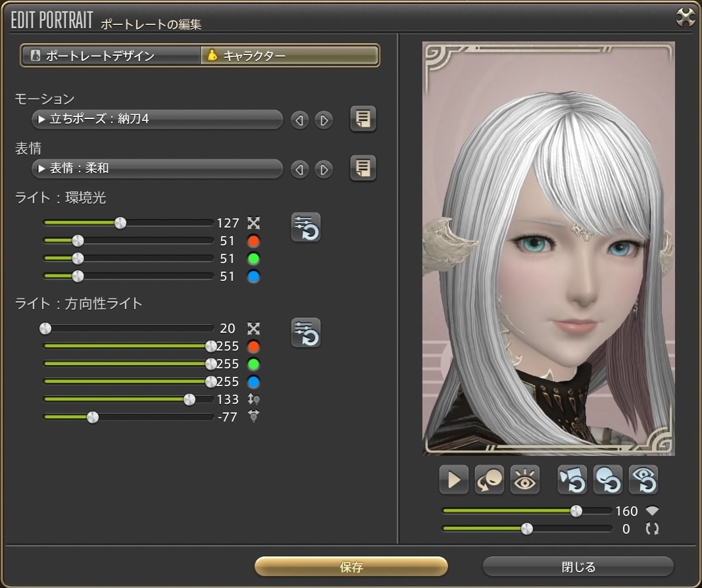Open the motion list icon
Viewport: 702px width, 588px height.
[363, 119]
